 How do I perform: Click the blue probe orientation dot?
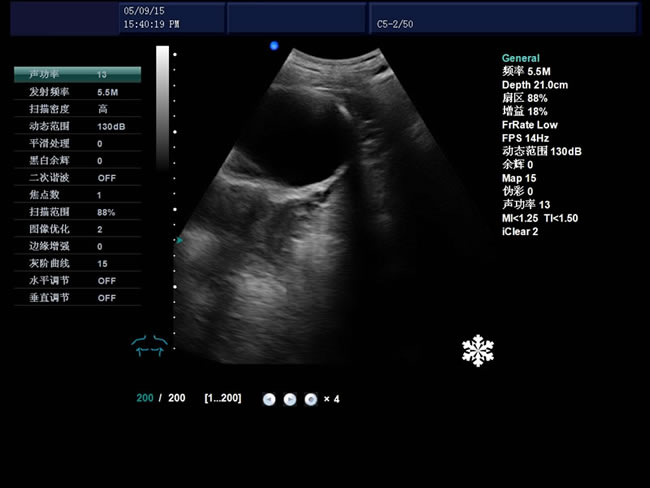(x=274, y=46)
